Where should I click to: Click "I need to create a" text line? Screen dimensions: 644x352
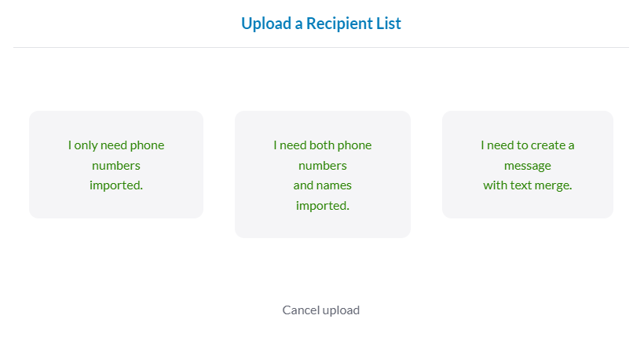pos(527,145)
